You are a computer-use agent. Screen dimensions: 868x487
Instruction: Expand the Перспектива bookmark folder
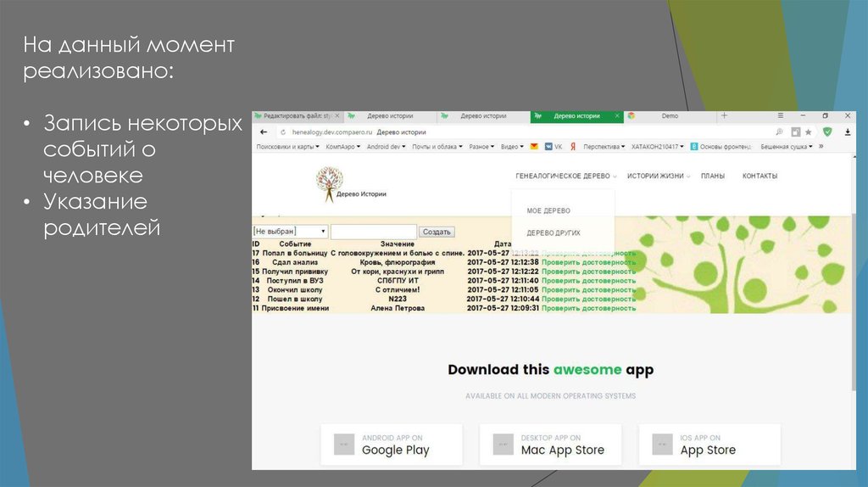(604, 147)
